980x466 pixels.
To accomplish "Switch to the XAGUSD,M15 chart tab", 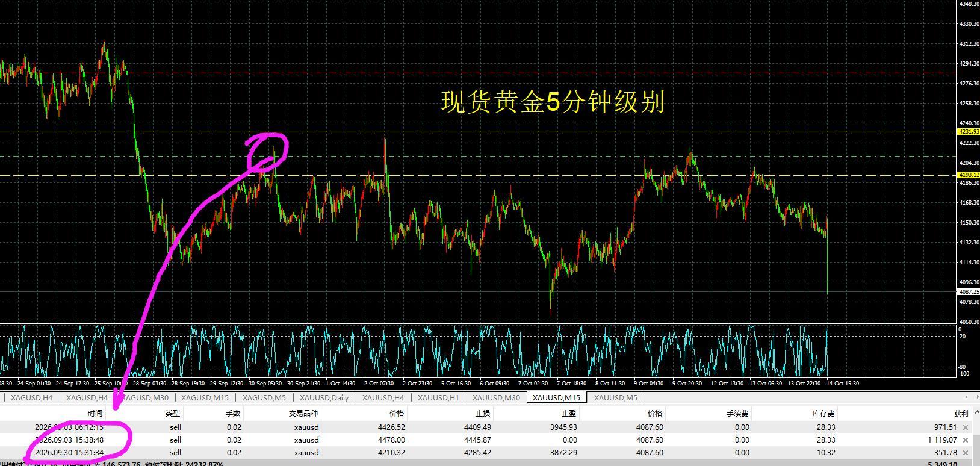I will click(205, 397).
